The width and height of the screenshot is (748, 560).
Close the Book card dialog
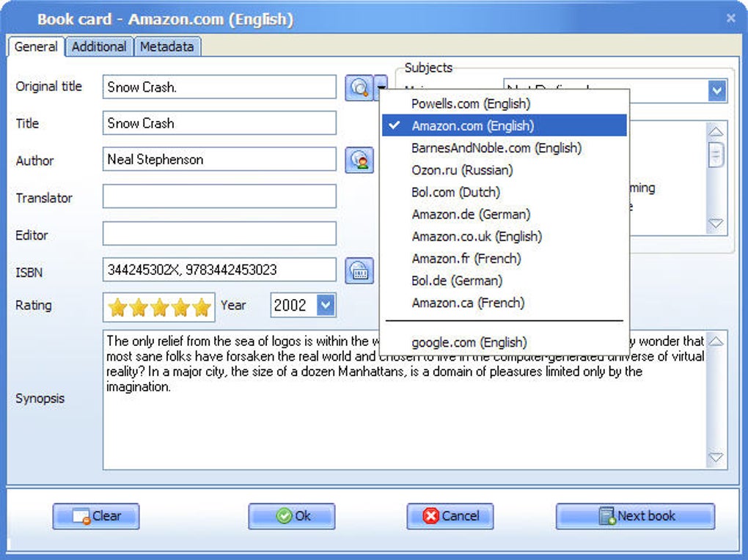click(730, 18)
